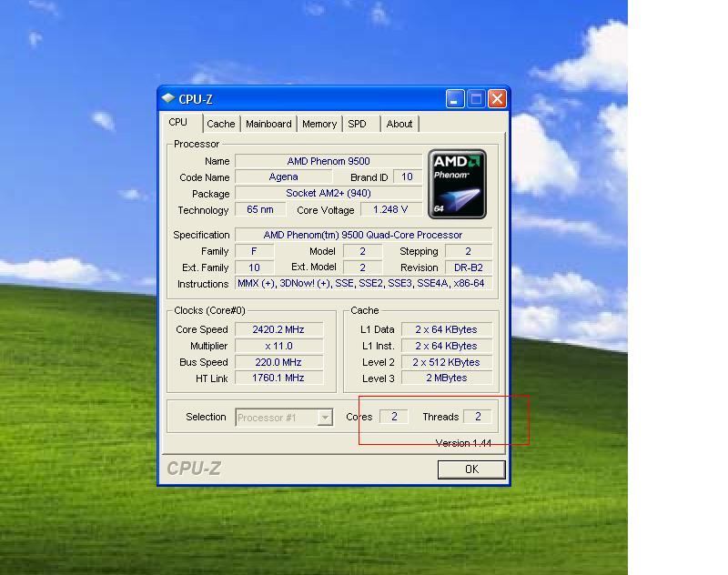Click the Socket AM2+ (940) package value

coord(329,193)
